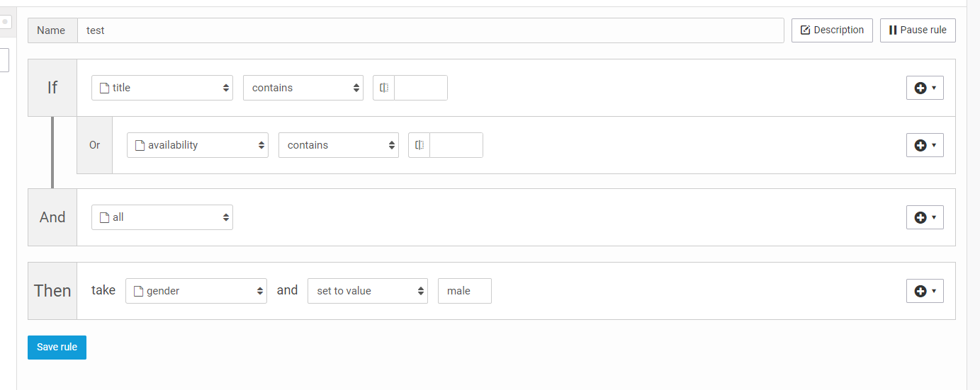Save the rule
The image size is (980, 390).
(x=57, y=347)
